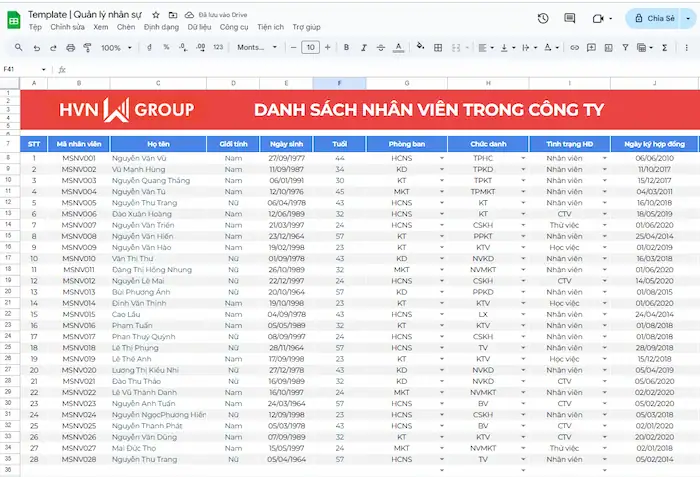The image size is (700, 477).
Task: Open the borders tool
Action: pyautogui.click(x=438, y=47)
